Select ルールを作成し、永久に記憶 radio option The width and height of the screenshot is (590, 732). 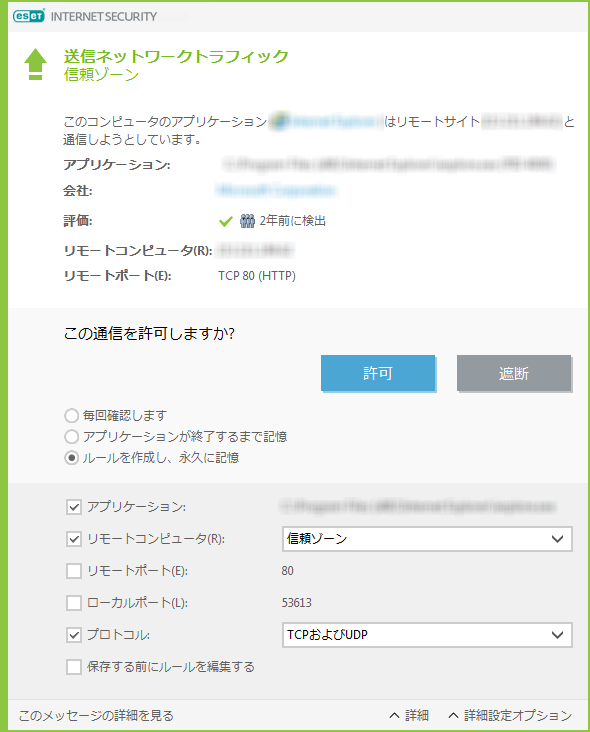point(71,458)
